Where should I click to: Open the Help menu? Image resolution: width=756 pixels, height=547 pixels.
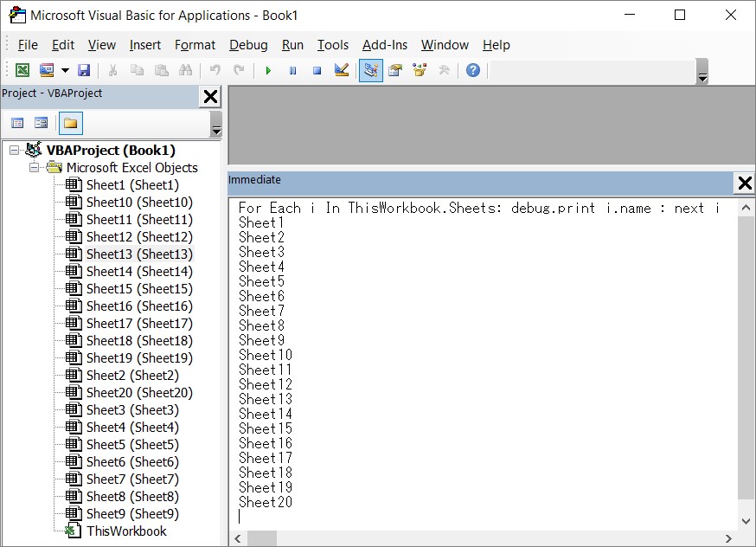coord(497,45)
